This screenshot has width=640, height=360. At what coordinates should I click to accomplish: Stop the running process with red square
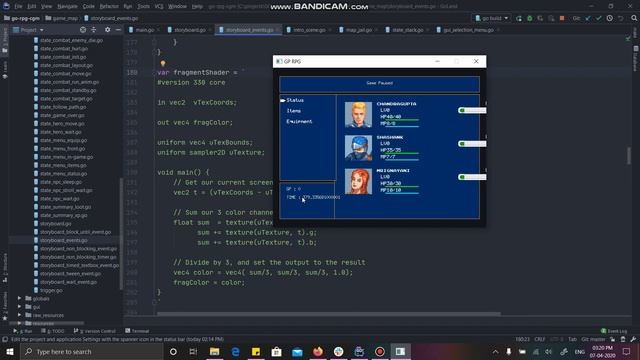click(x=562, y=18)
